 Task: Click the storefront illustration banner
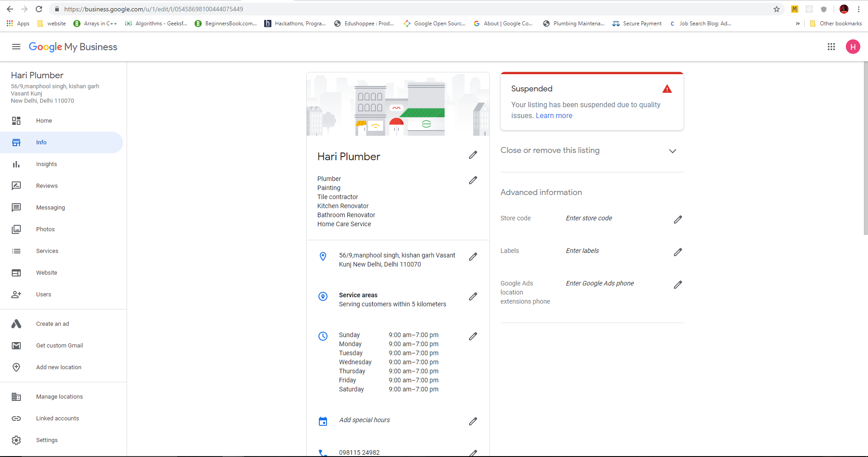coord(398,104)
